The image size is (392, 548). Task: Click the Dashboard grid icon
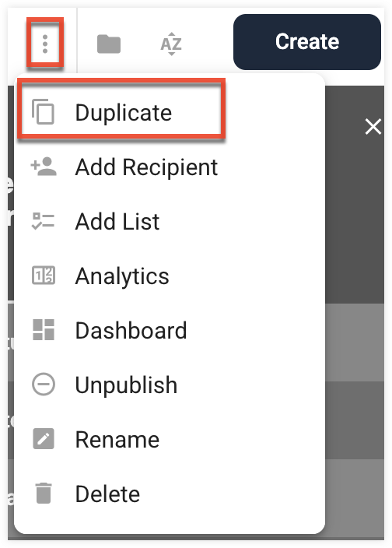point(44,329)
